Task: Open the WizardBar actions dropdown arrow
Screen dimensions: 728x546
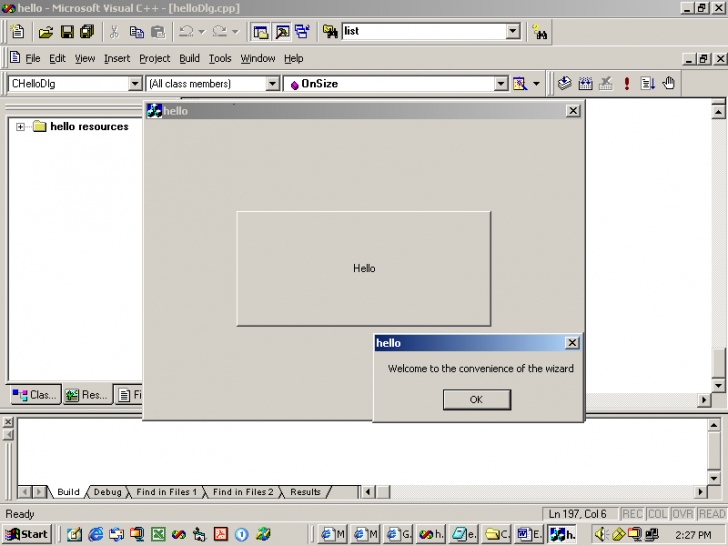Action: [536, 84]
